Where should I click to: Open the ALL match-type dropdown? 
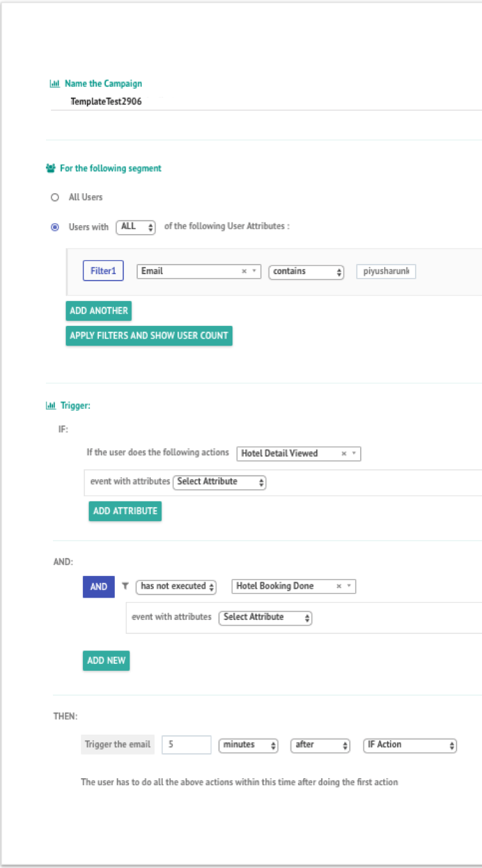[x=135, y=227]
